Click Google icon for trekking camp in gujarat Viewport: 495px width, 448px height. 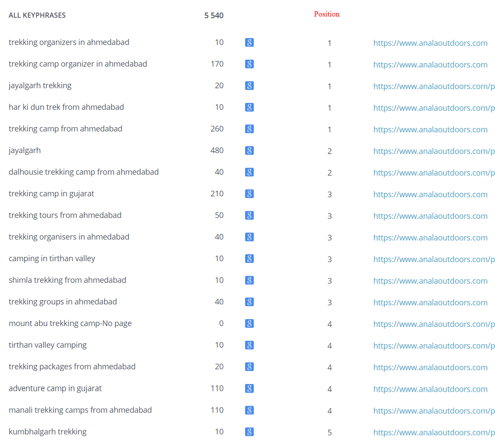pyautogui.click(x=249, y=194)
